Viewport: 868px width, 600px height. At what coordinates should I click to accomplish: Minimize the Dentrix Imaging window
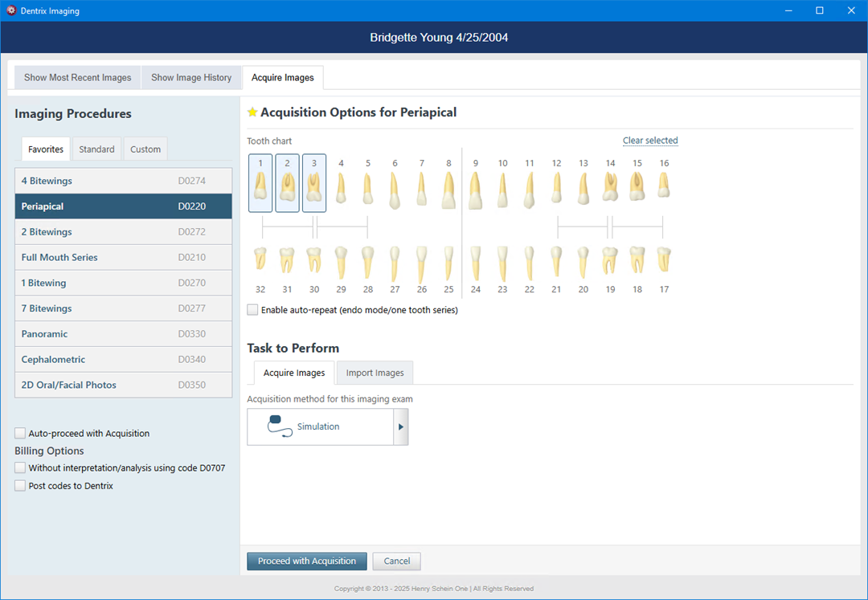[788, 10]
